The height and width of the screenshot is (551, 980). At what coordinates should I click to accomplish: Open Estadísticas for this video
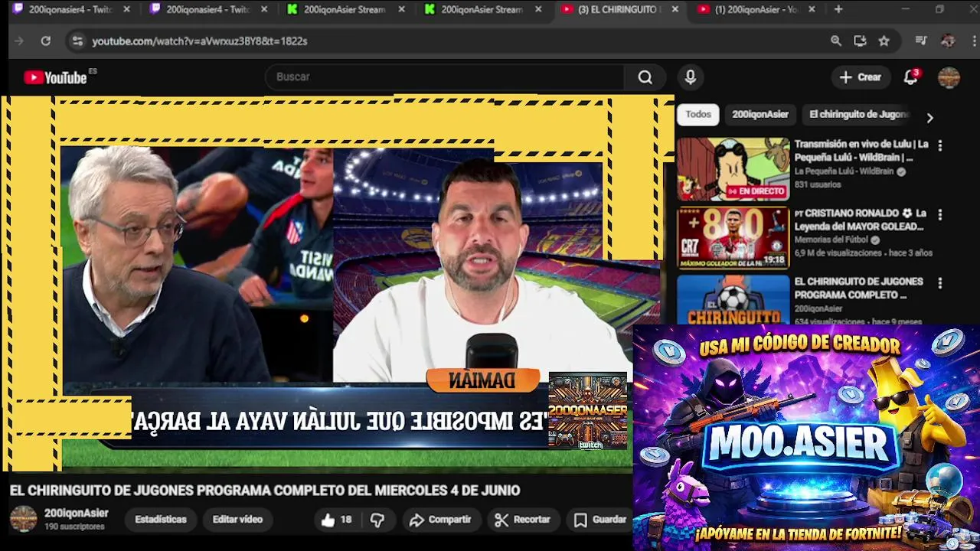(161, 520)
